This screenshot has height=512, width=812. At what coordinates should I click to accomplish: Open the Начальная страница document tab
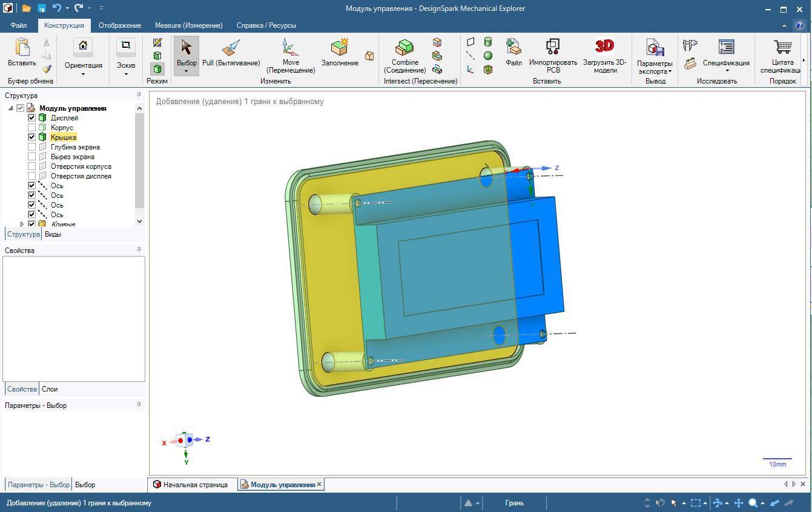coord(194,485)
